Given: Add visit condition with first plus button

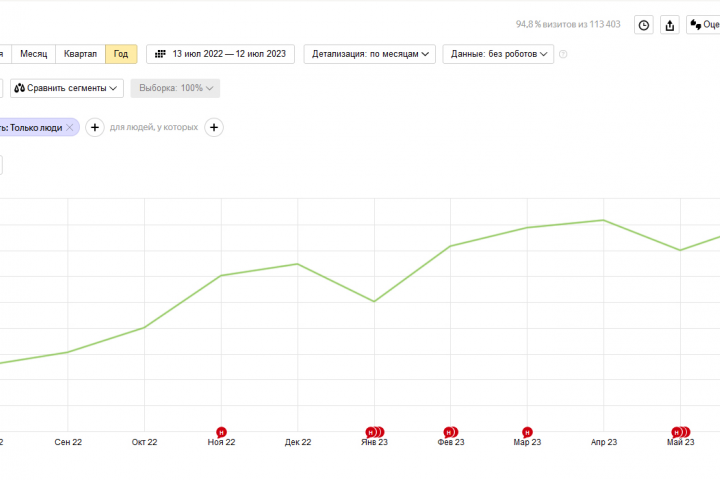Looking at the screenshot, I should click(95, 127).
